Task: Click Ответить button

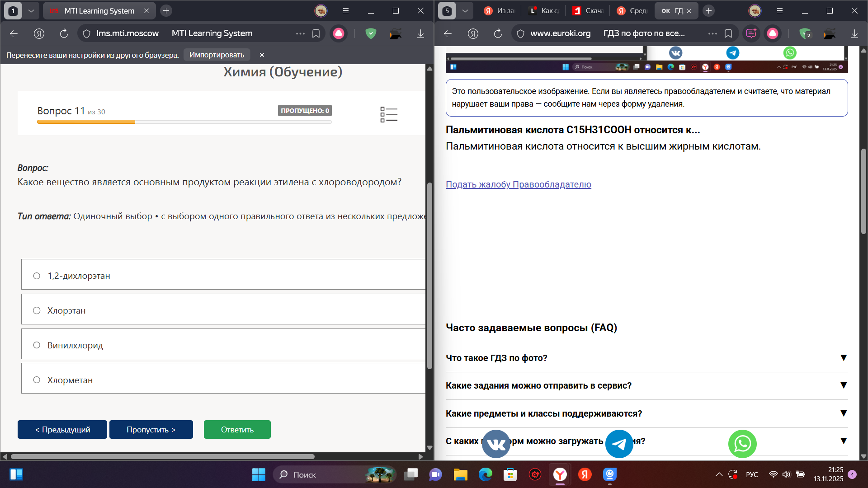Action: [x=237, y=429]
